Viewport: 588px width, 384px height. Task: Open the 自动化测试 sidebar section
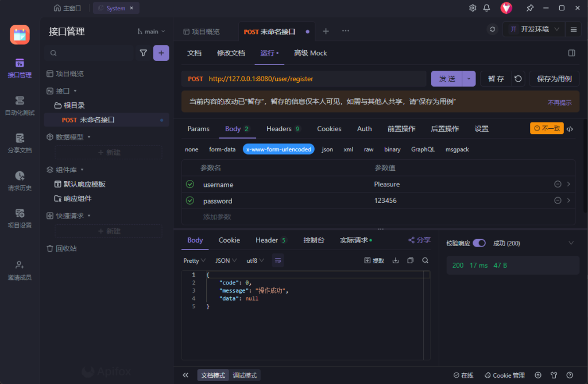(20, 106)
